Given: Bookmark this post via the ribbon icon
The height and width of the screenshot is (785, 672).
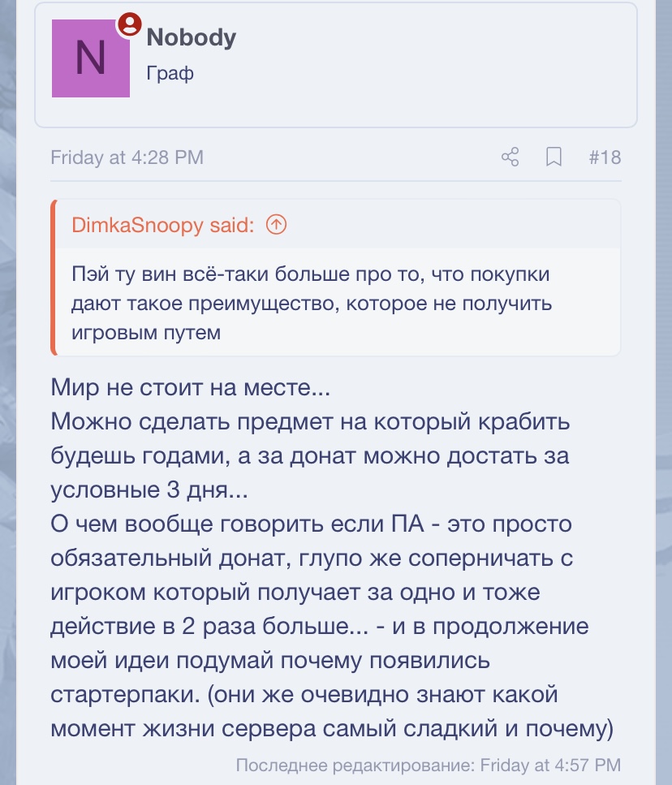Looking at the screenshot, I should pos(554,158).
